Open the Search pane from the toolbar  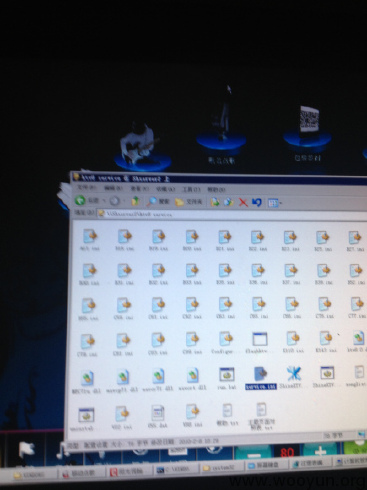159,201
